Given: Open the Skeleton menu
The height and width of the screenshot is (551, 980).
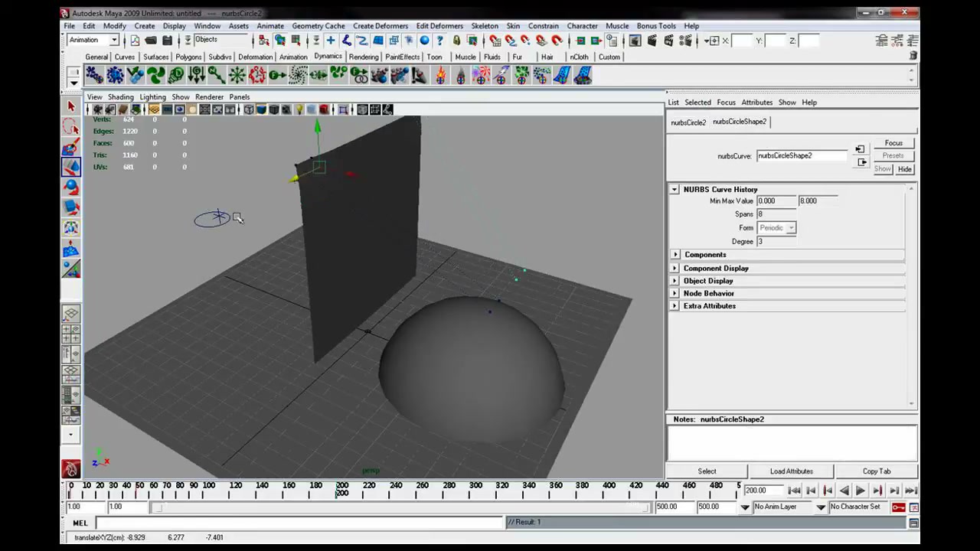Looking at the screenshot, I should [x=485, y=26].
